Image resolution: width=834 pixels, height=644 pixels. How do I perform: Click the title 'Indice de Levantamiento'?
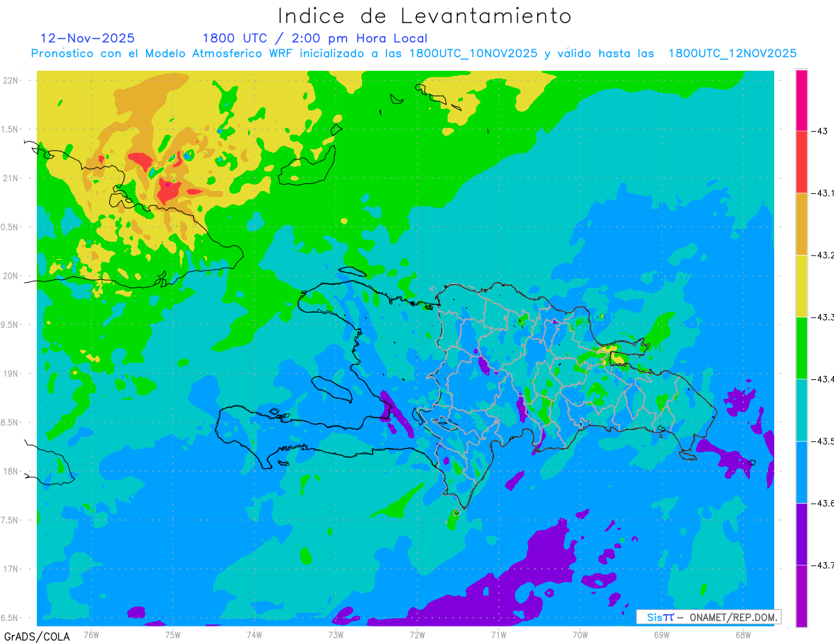click(x=425, y=15)
